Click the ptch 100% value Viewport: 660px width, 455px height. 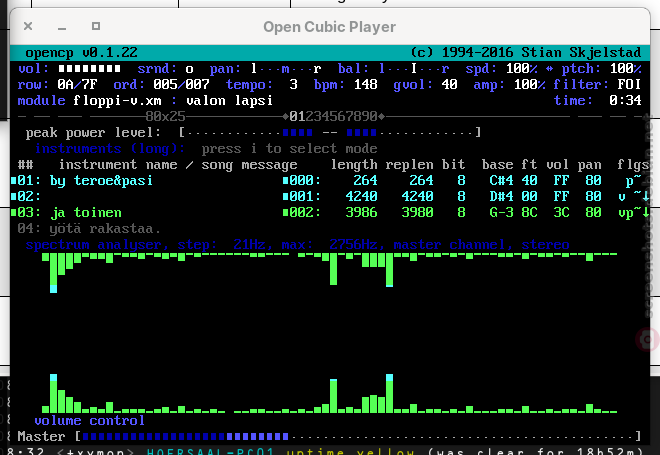point(625,68)
